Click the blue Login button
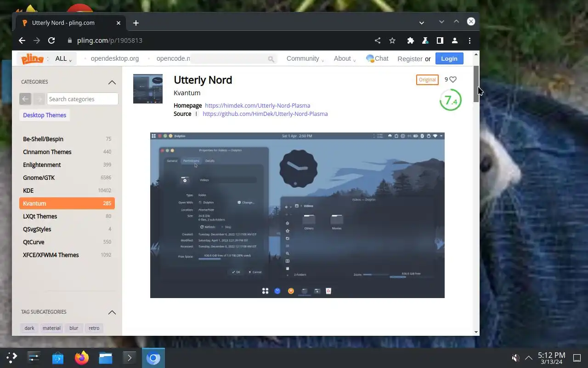Screen dimensions: 588x368 point(449,58)
